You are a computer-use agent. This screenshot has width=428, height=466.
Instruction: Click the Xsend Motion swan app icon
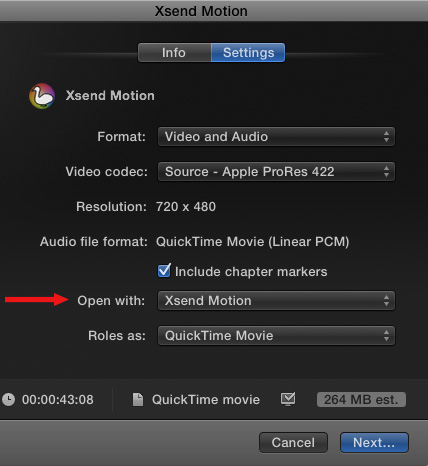point(42,96)
